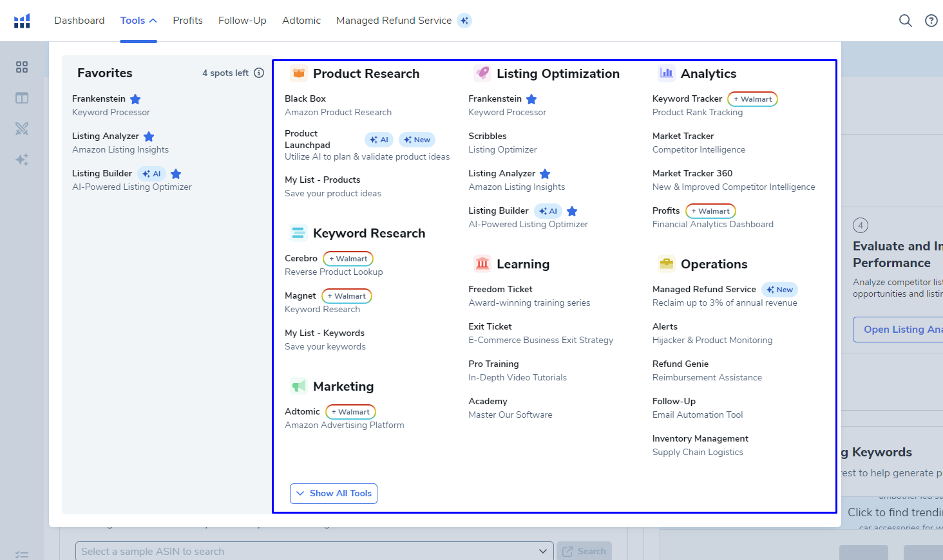This screenshot has width=943, height=560.
Task: Click the sidebar dashboard grid icon
Action: (22, 67)
